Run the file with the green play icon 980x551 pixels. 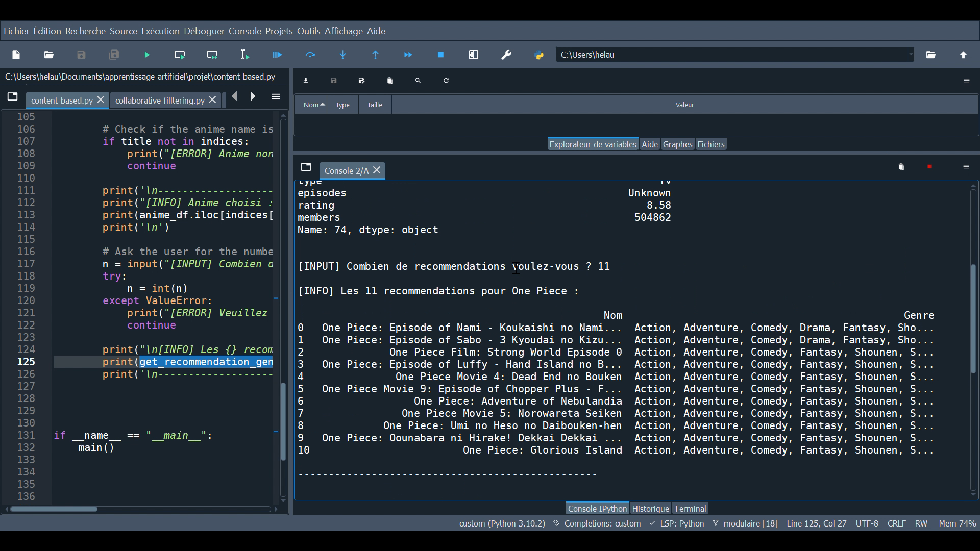pos(147,55)
